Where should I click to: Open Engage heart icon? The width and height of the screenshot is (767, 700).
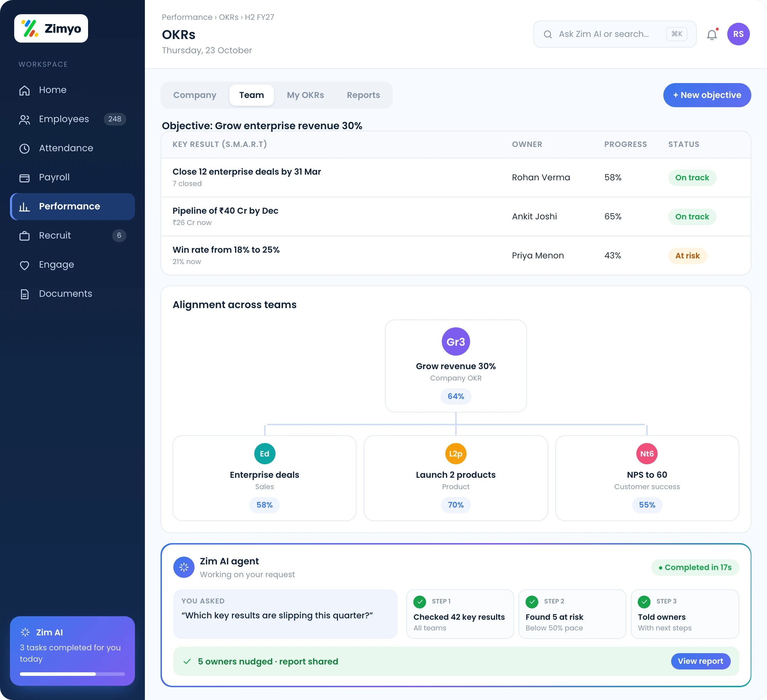pyautogui.click(x=25, y=265)
